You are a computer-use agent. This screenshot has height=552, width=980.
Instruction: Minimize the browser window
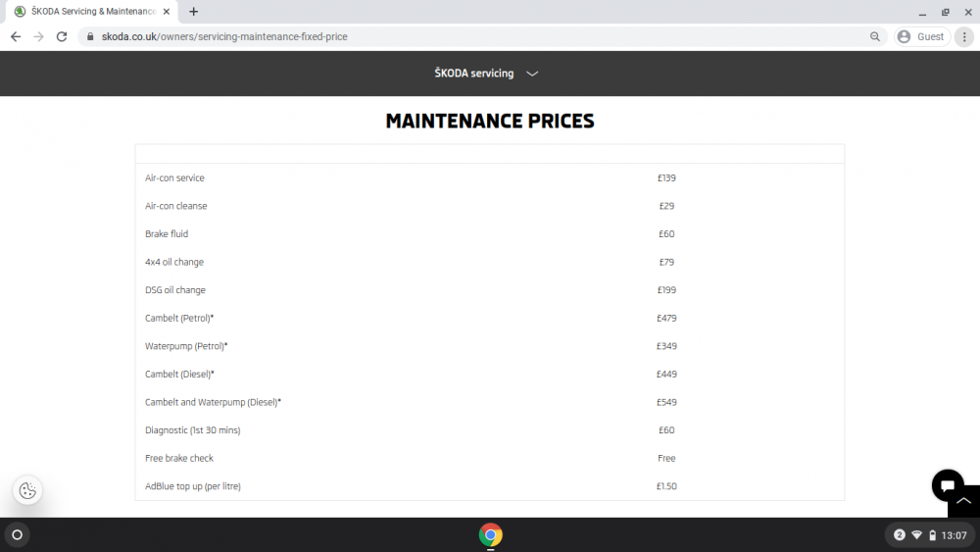[x=922, y=12]
